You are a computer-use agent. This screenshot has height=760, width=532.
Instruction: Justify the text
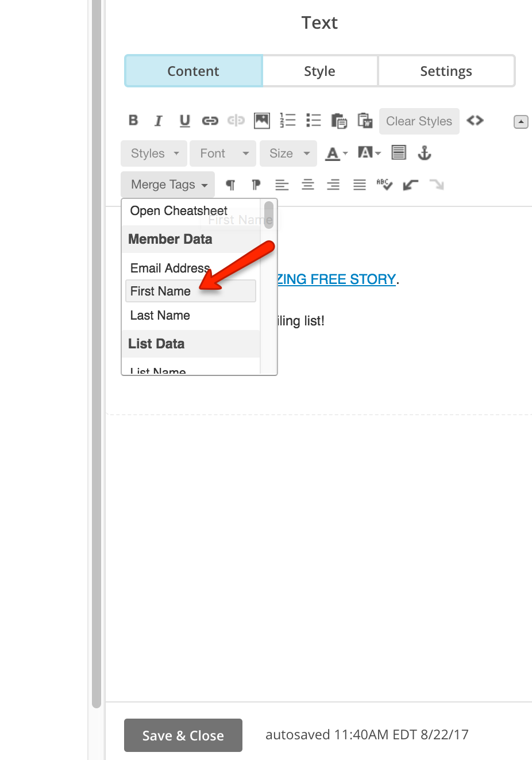pyautogui.click(x=360, y=185)
